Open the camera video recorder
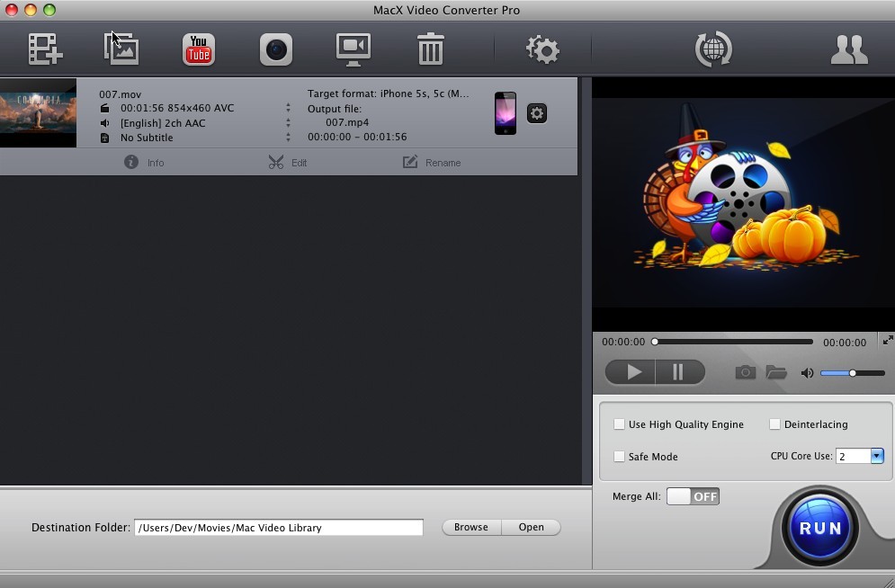 click(x=276, y=49)
